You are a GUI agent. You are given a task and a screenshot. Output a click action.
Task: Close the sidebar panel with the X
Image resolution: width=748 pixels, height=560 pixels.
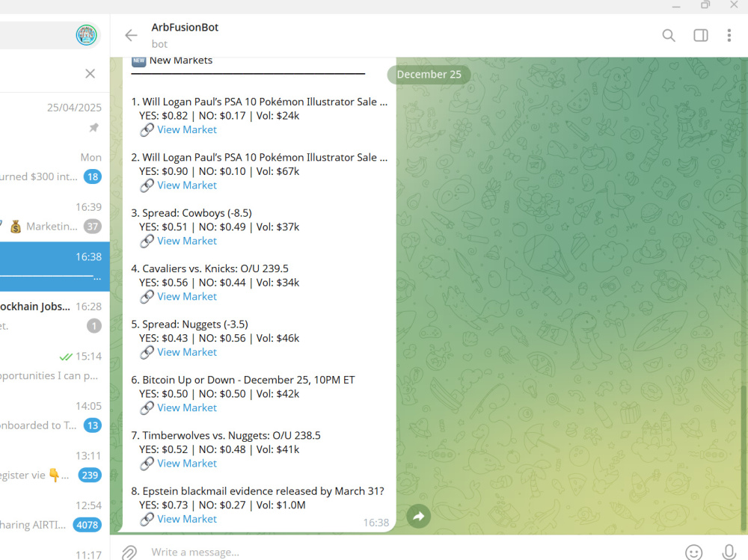tap(90, 73)
